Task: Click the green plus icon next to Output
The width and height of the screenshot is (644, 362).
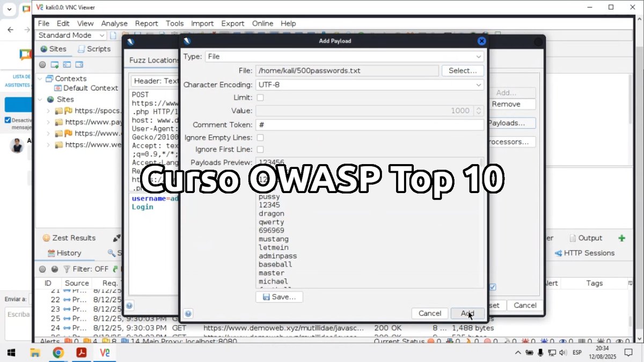Action: pos(621,238)
